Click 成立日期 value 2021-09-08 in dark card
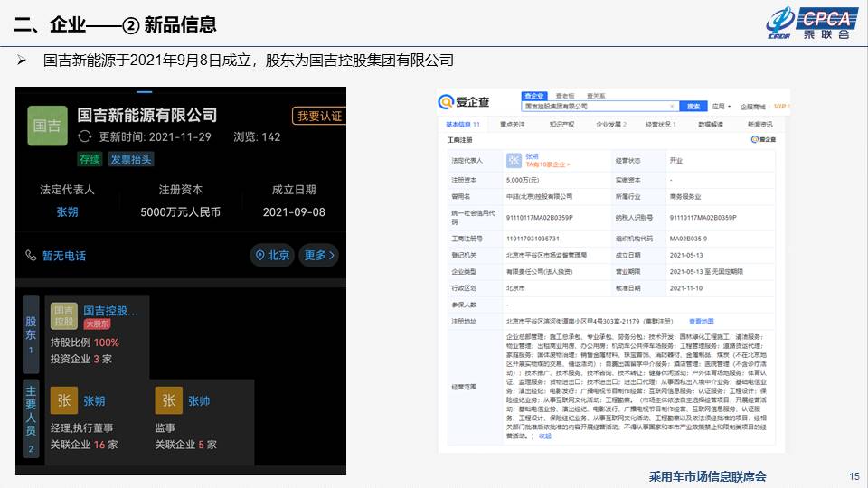This screenshot has width=868, height=488. (x=294, y=211)
